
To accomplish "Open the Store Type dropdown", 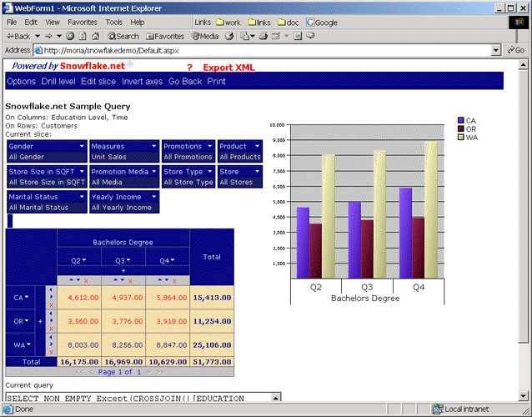I will [x=209, y=171].
